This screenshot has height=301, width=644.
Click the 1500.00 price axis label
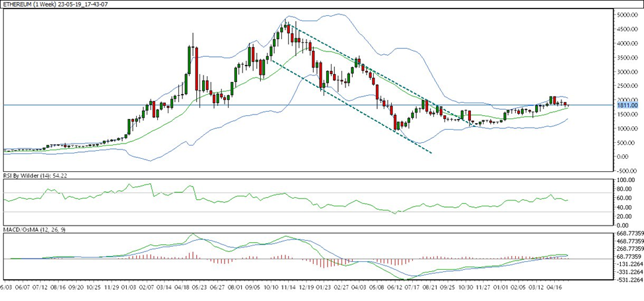pyautogui.click(x=627, y=114)
